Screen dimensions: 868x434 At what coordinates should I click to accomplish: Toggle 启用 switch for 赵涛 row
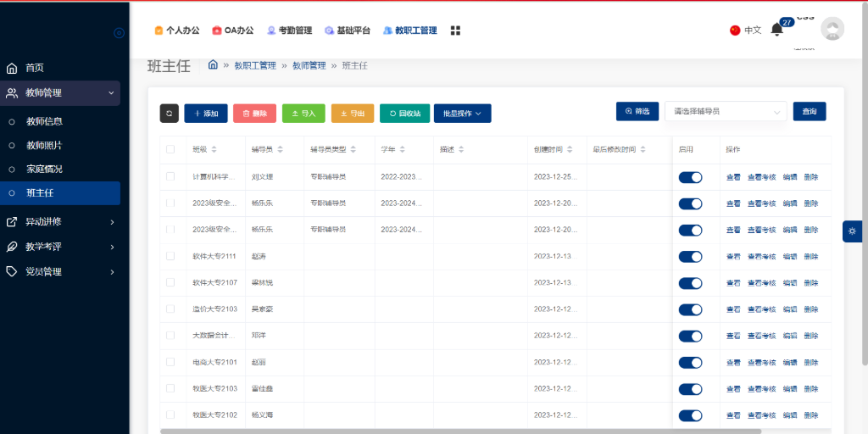click(x=690, y=257)
